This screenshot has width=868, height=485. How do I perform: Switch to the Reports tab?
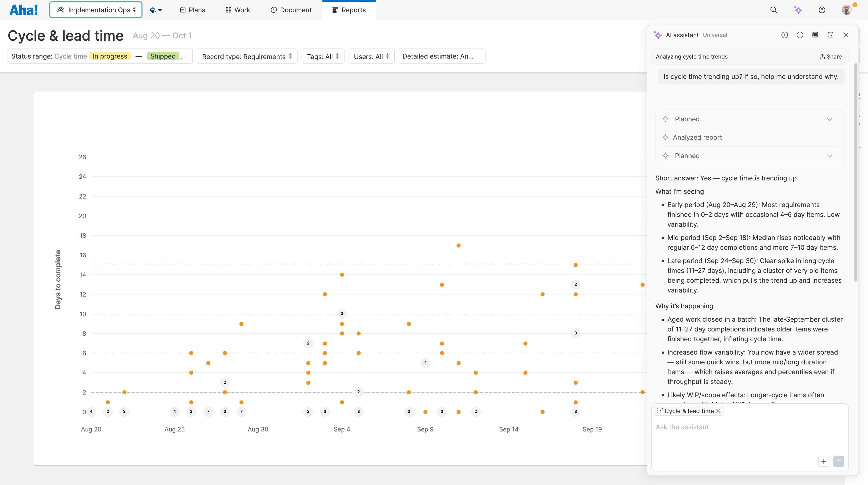pyautogui.click(x=349, y=10)
